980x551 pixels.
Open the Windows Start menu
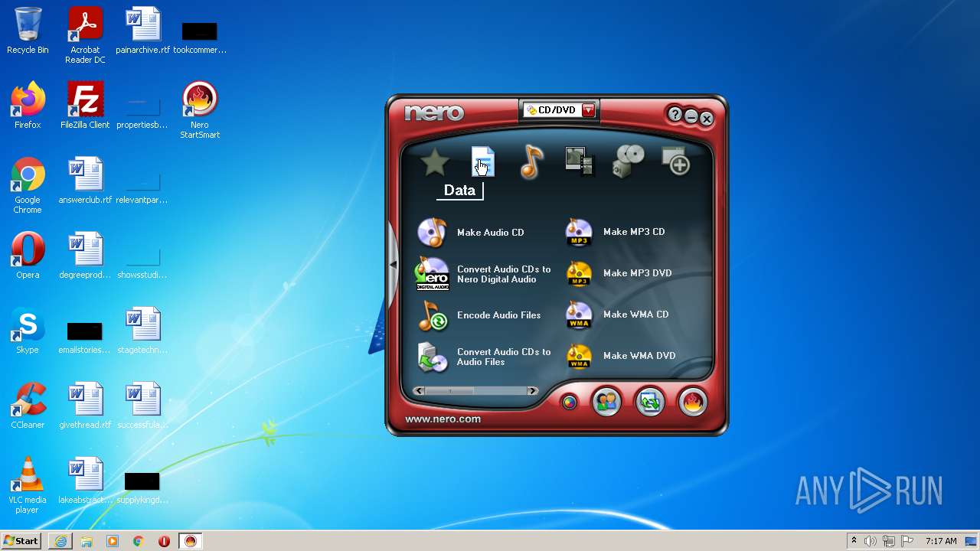tap(21, 541)
